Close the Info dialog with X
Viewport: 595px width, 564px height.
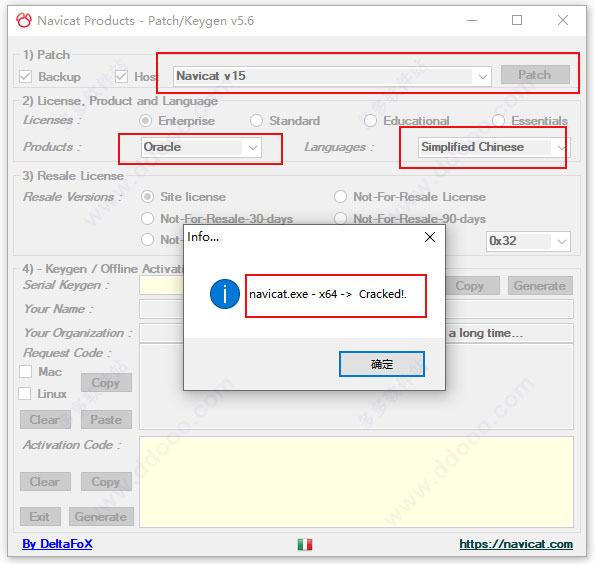point(430,237)
